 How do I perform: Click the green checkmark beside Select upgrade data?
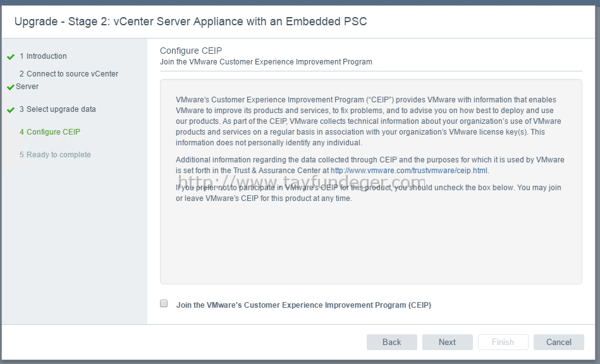click(x=11, y=111)
